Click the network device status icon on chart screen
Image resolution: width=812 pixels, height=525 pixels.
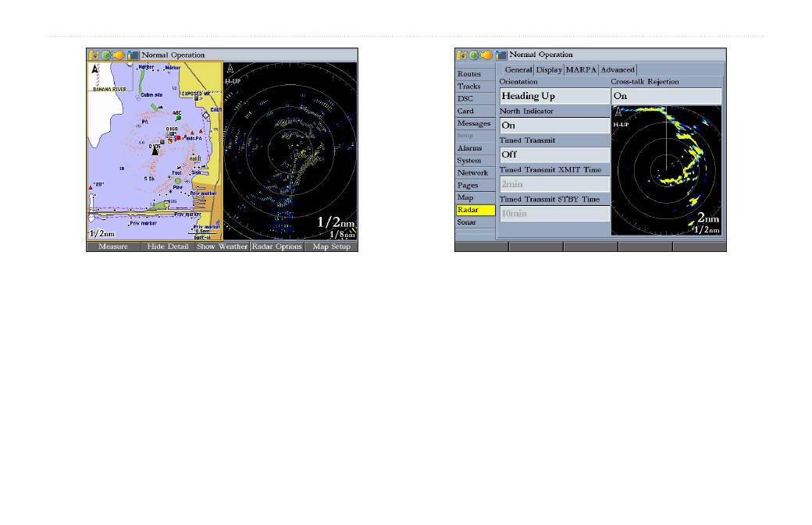pyautogui.click(x=133, y=55)
